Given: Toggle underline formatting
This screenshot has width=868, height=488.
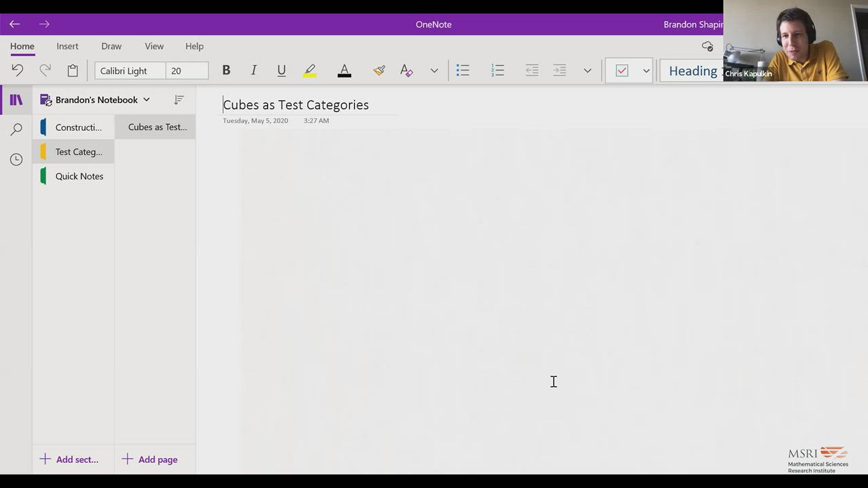Looking at the screenshot, I should coord(281,70).
